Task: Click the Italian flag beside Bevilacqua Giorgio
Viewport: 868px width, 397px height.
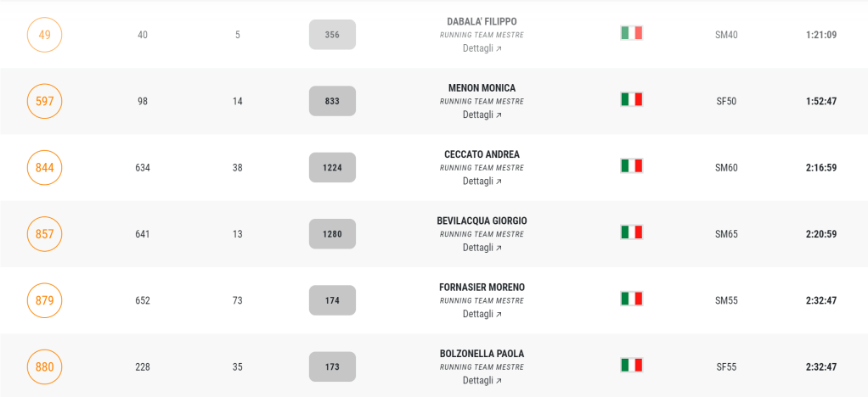Action: click(x=631, y=232)
